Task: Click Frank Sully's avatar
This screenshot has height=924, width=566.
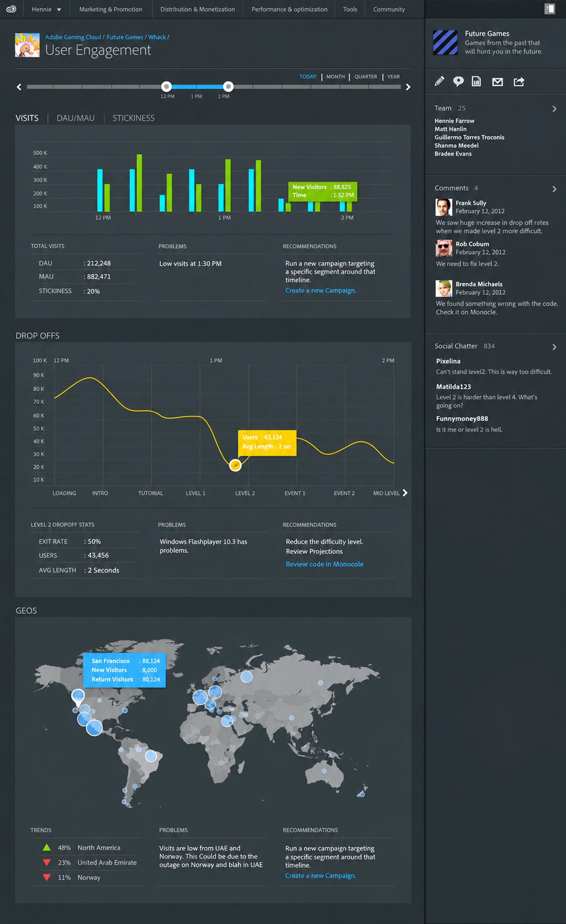Action: pos(444,207)
